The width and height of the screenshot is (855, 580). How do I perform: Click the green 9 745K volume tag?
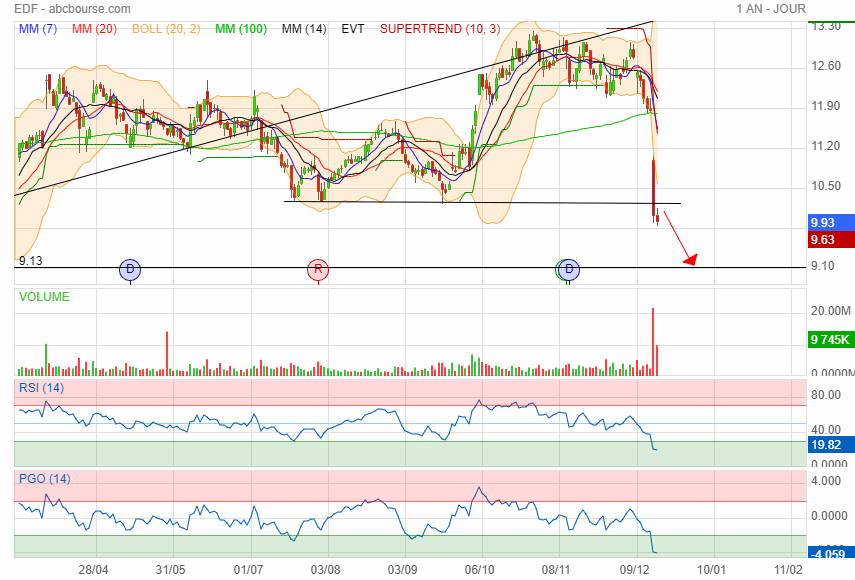click(829, 340)
